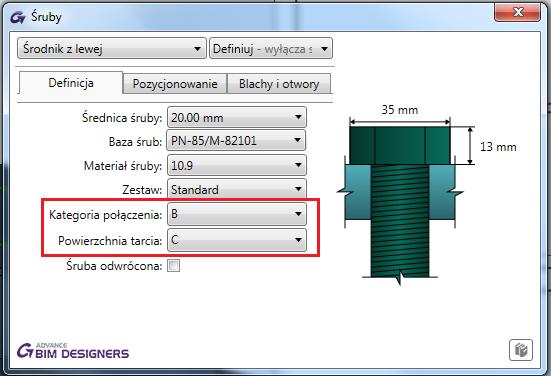
Task: Open Kategoria połączenia dropdown showing B
Action: tap(236, 214)
